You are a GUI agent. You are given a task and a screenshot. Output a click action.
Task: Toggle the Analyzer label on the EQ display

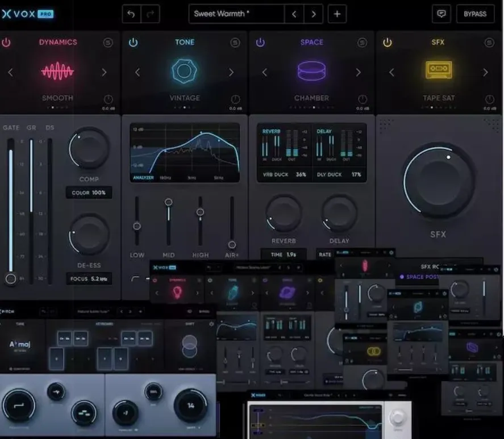[x=143, y=178]
